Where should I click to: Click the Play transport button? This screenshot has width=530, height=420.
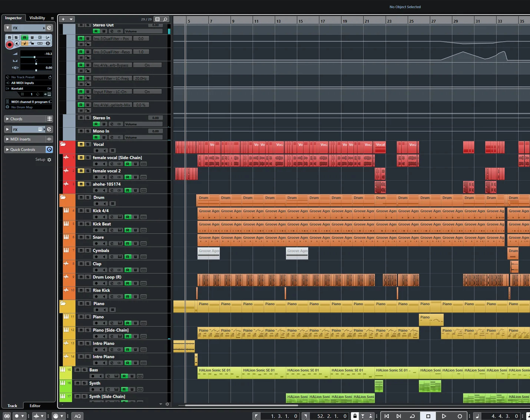point(444,416)
